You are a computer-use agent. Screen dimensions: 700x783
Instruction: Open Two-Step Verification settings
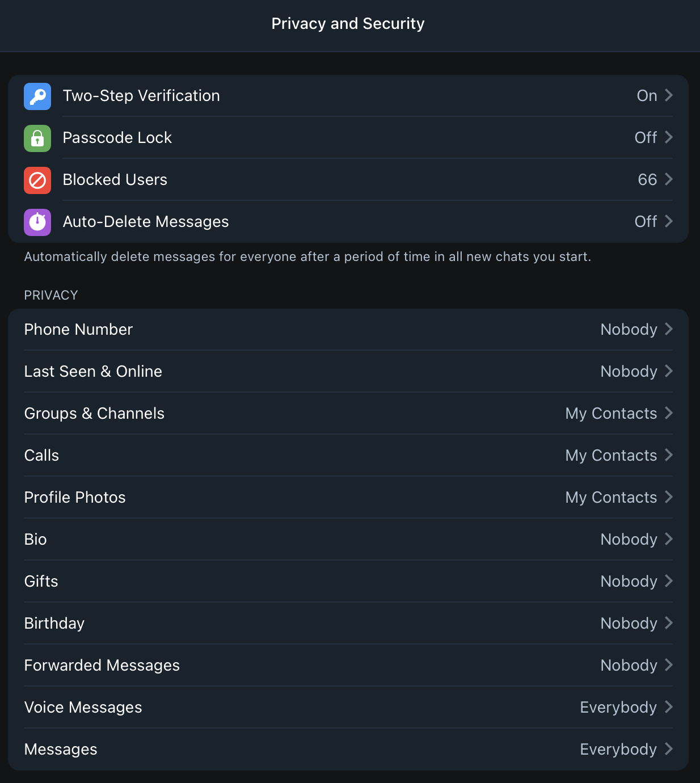(x=141, y=96)
